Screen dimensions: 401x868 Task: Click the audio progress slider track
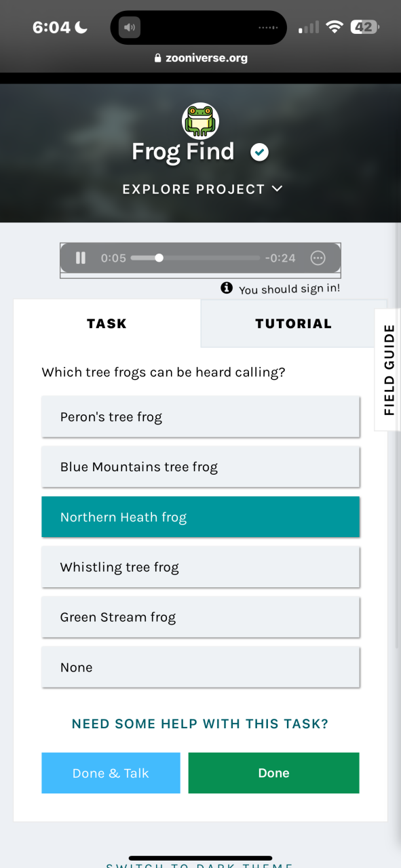coord(195,258)
